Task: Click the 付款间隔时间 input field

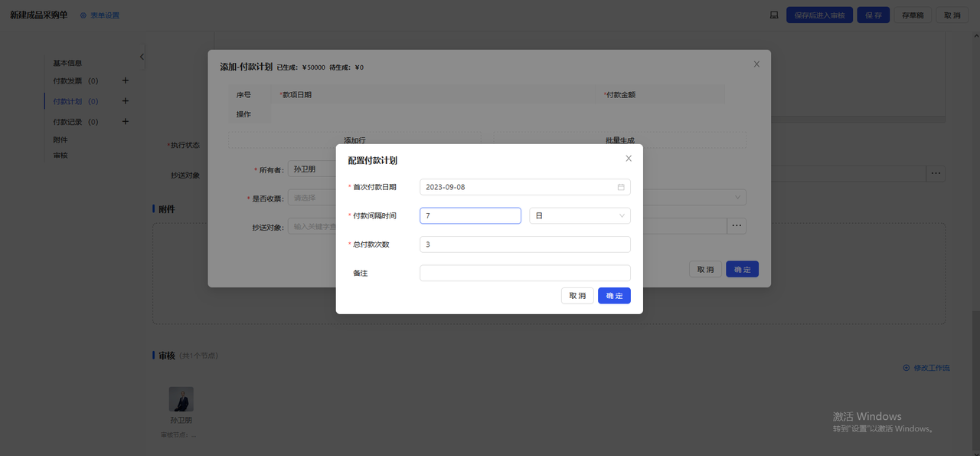Action: point(470,216)
